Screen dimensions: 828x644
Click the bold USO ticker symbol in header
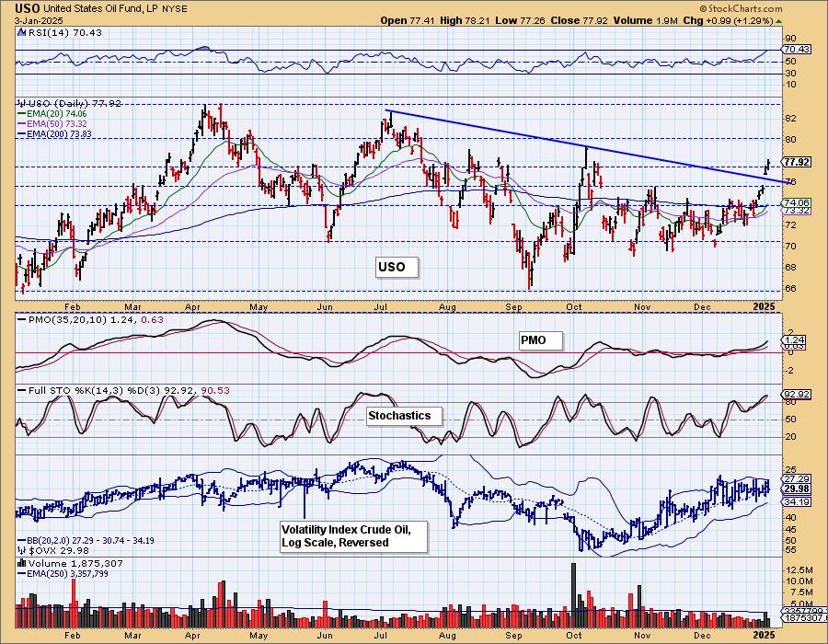pos(28,8)
